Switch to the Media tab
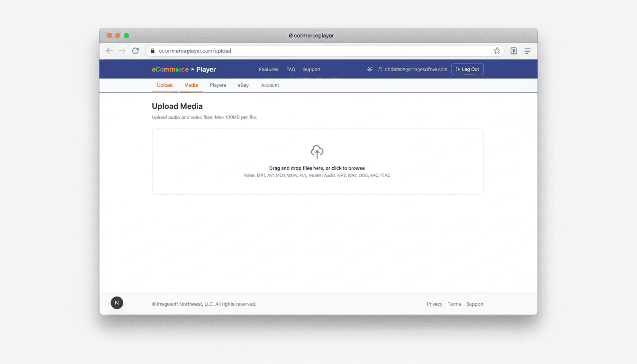Image resolution: width=637 pixels, height=364 pixels. click(191, 85)
